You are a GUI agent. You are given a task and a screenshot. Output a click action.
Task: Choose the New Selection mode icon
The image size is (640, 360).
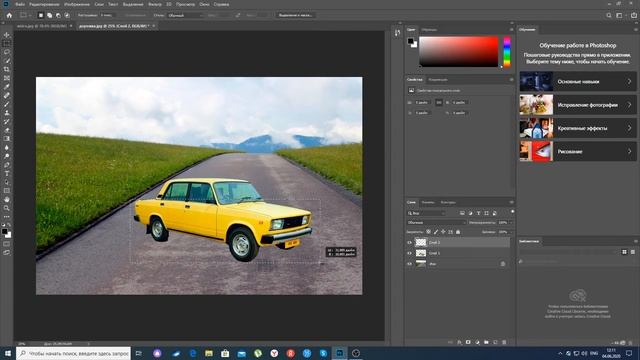tap(40, 15)
